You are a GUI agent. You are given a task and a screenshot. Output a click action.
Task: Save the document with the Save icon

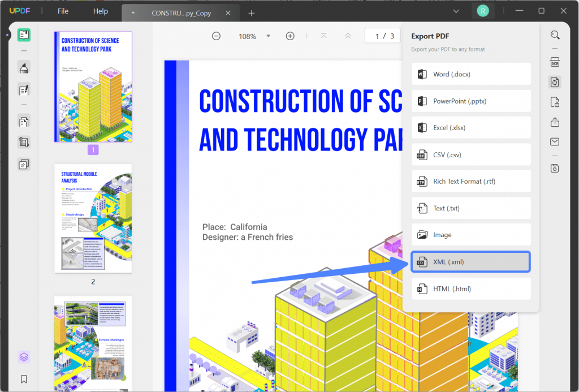(x=555, y=168)
